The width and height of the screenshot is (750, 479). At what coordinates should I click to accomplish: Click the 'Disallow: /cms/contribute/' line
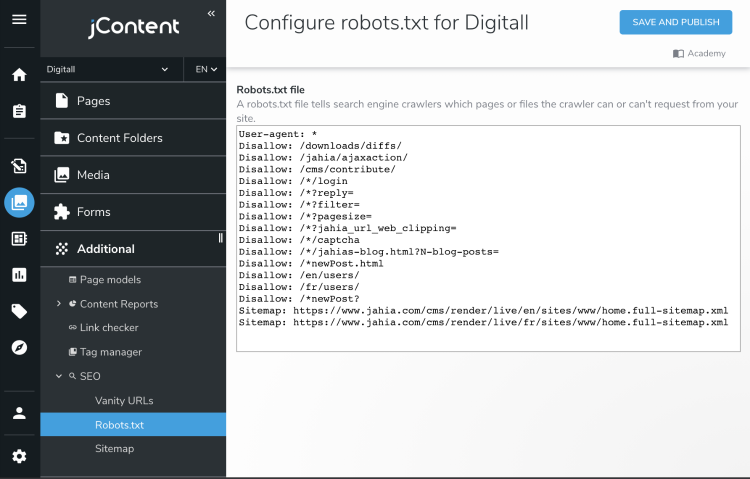coord(317,169)
